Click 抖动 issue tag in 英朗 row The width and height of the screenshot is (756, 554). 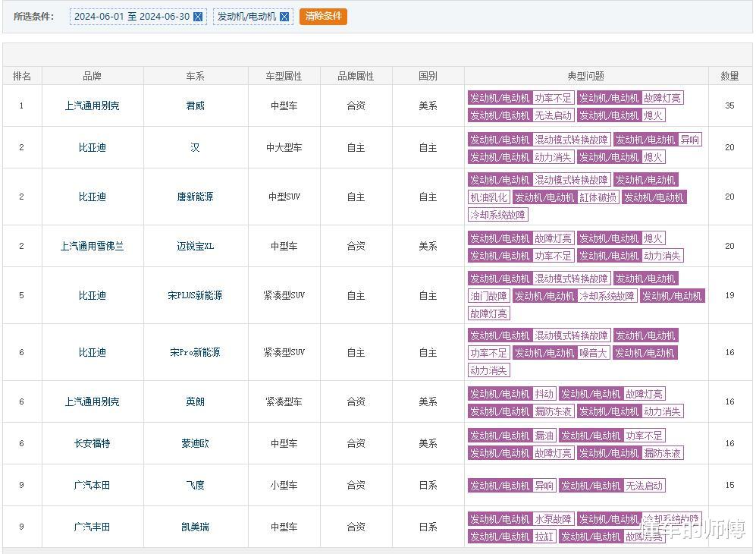tap(544, 394)
